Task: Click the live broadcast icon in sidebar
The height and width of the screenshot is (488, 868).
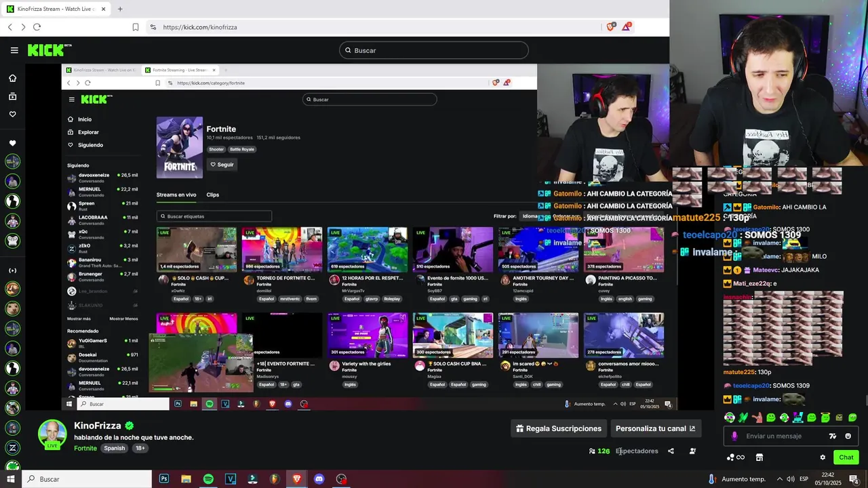Action: click(12, 270)
